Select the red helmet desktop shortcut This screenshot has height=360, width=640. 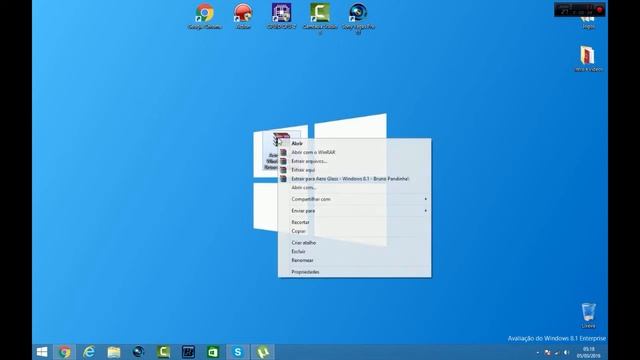click(243, 17)
